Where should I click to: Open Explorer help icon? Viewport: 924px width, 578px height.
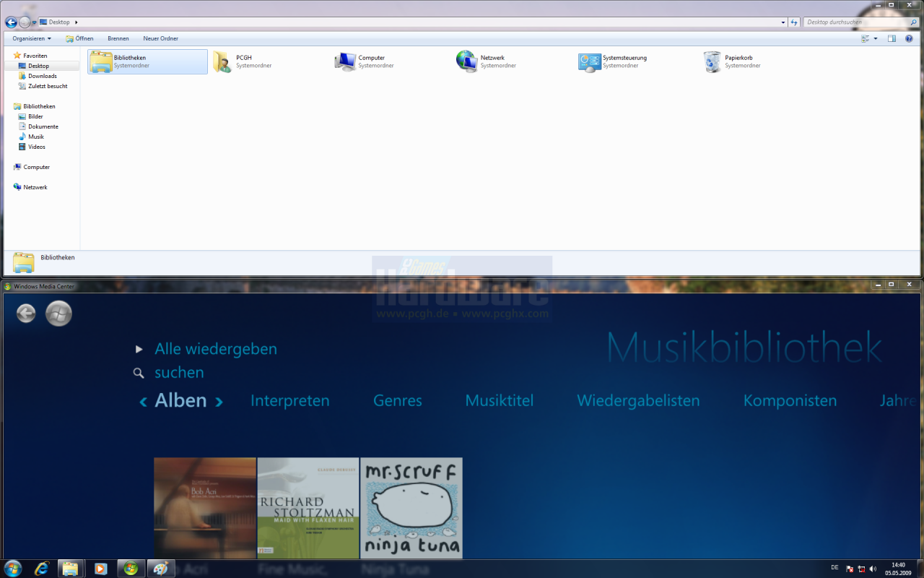pyautogui.click(x=910, y=38)
